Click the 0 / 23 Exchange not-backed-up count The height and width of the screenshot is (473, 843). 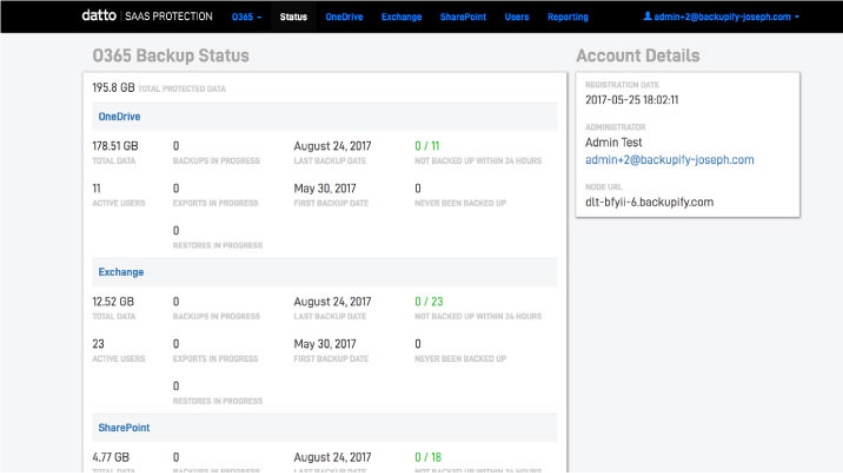[x=429, y=302]
